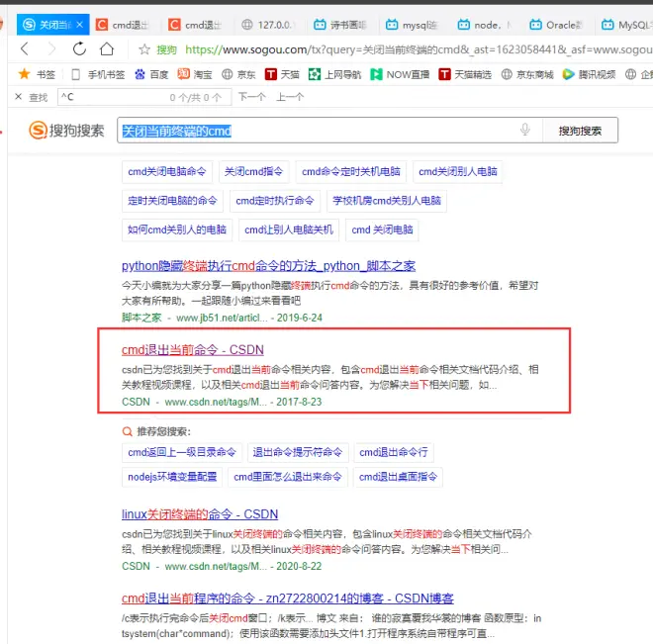
Task: Select recommendation cmd退出桌面指令
Action: pos(398,477)
